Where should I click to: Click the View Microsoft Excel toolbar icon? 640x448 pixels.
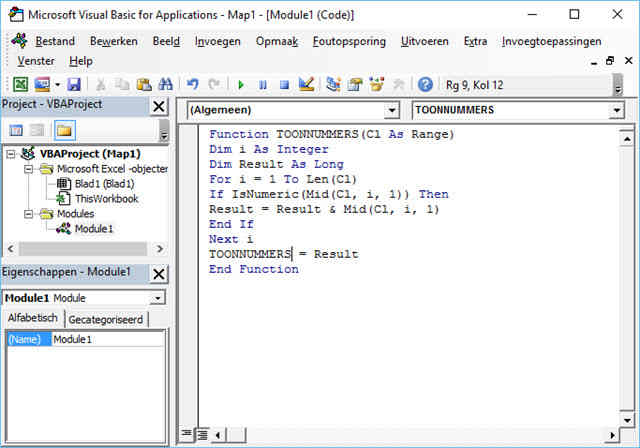(20, 84)
